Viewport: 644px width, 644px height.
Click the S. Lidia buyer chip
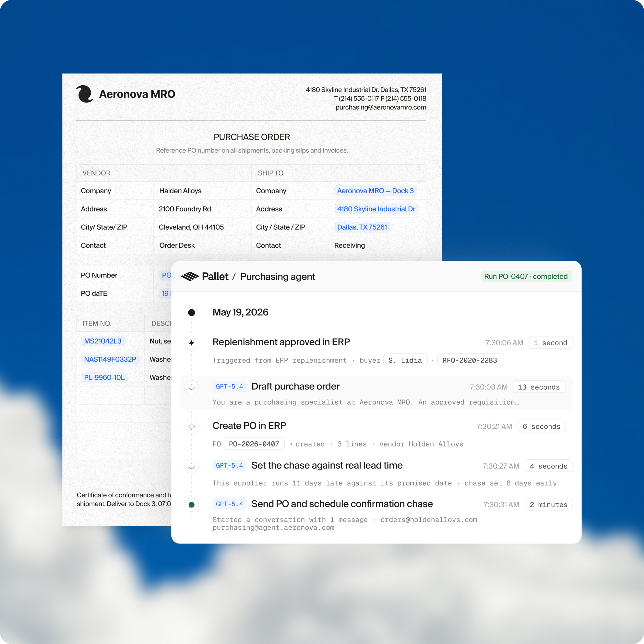(x=405, y=360)
